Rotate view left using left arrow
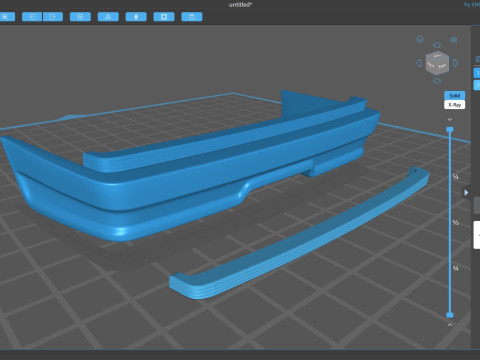Viewport: 480px width, 360px height. pyautogui.click(x=419, y=63)
